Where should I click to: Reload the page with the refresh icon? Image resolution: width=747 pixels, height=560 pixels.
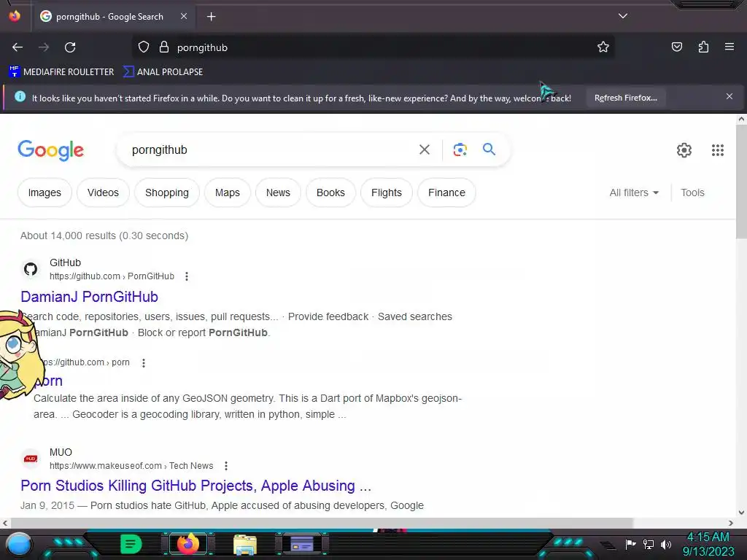point(70,47)
